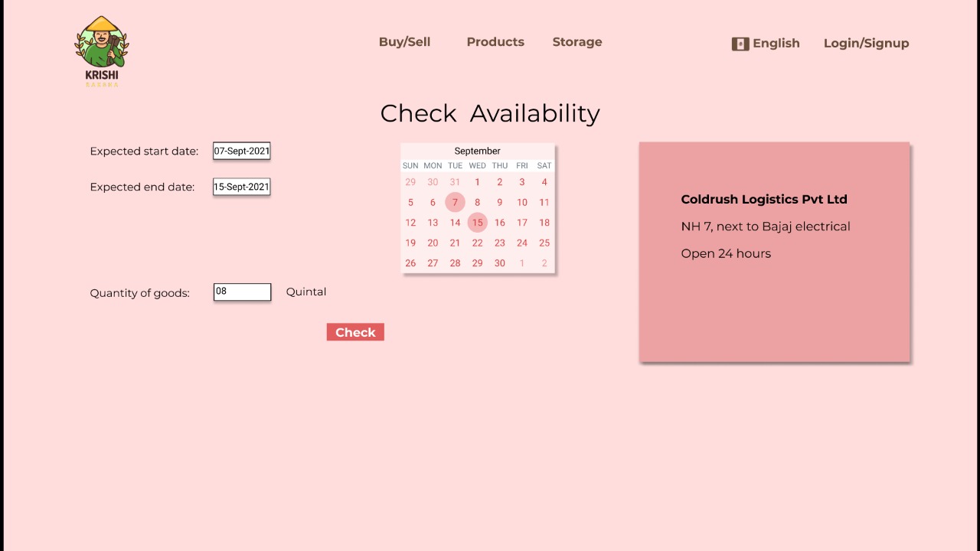This screenshot has height=551, width=980.
Task: Click the SAT column header
Action: pos(544,165)
